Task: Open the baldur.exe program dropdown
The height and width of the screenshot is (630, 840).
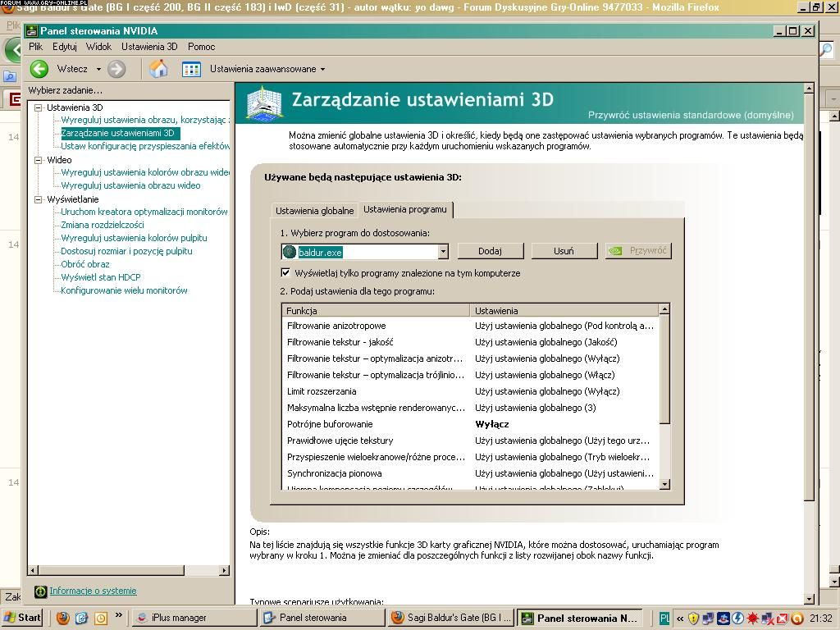Action: click(443, 252)
